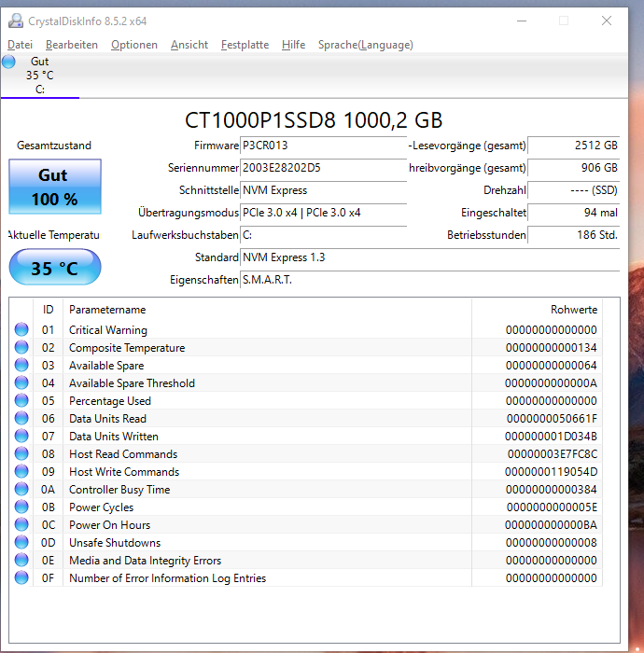Click the Rohwerte column header
644x653 pixels.
click(538, 310)
